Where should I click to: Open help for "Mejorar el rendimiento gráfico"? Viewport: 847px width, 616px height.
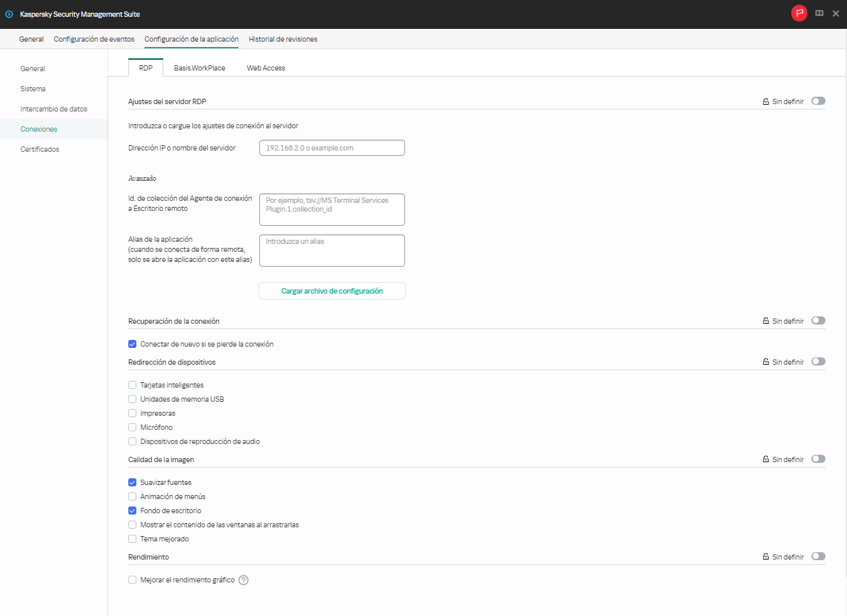click(x=242, y=580)
